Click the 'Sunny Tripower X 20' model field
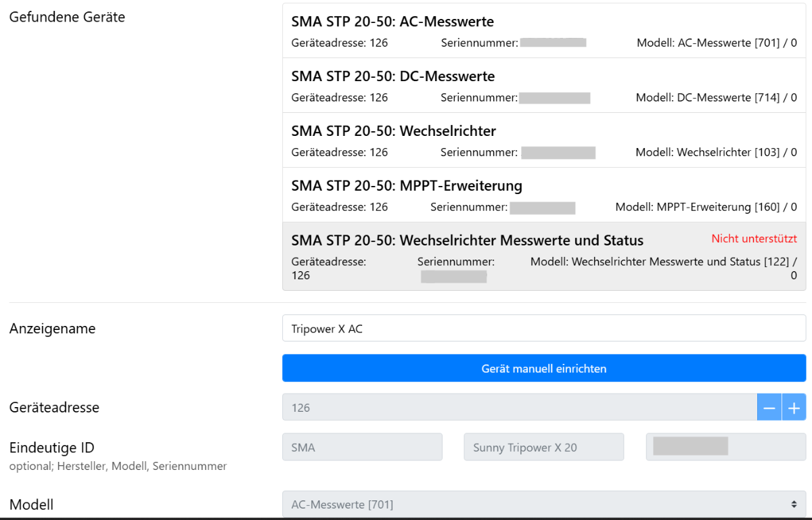This screenshot has width=812, height=520. pos(543,448)
